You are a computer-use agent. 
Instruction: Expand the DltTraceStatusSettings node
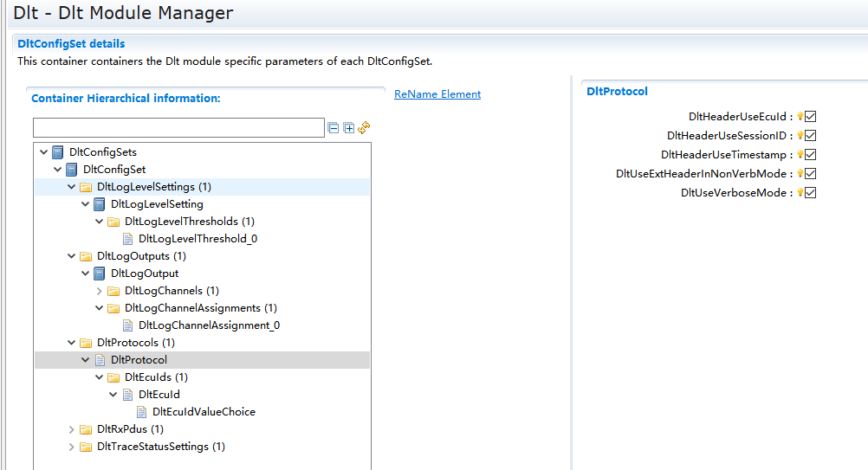click(x=72, y=447)
